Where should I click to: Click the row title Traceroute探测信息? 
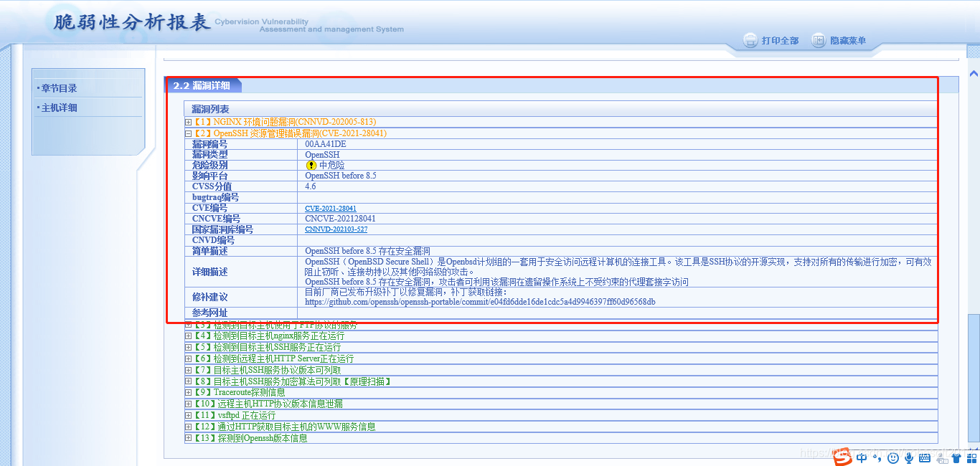tap(249, 392)
